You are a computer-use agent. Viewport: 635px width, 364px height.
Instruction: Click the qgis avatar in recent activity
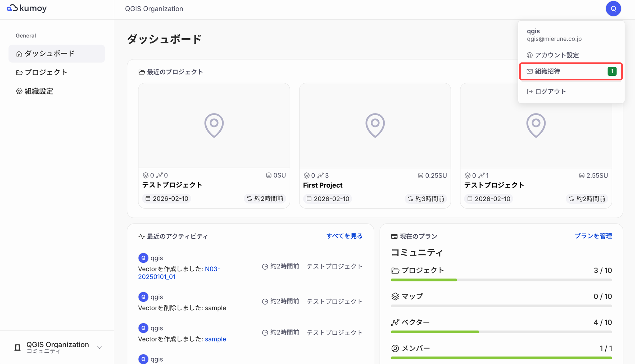pos(143,258)
